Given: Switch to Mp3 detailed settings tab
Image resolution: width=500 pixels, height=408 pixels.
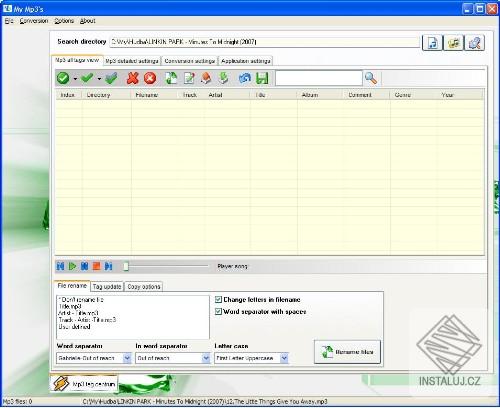Looking at the screenshot, I should coord(132,61).
